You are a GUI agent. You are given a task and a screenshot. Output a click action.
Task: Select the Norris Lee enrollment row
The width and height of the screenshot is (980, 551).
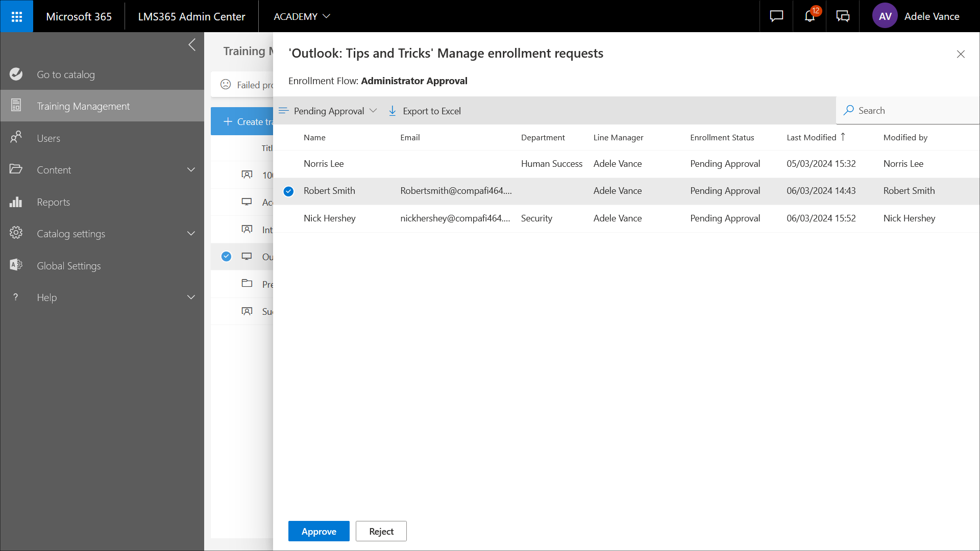pos(324,164)
